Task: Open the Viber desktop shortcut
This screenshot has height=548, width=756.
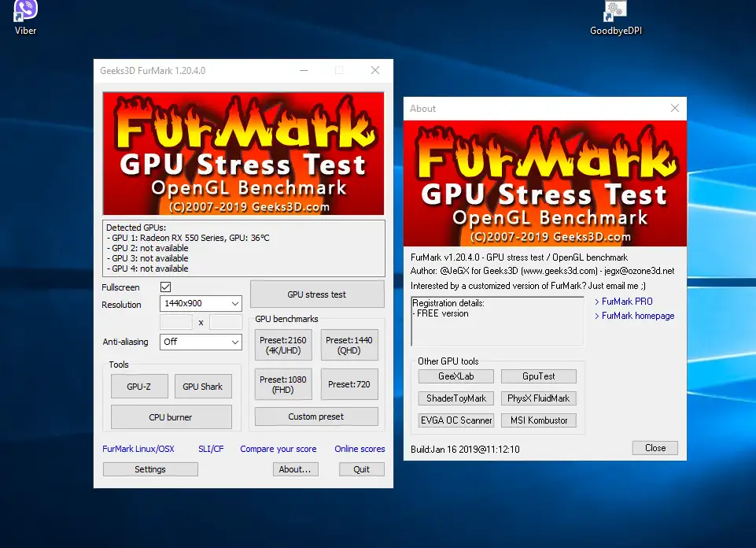Action: pos(25,18)
